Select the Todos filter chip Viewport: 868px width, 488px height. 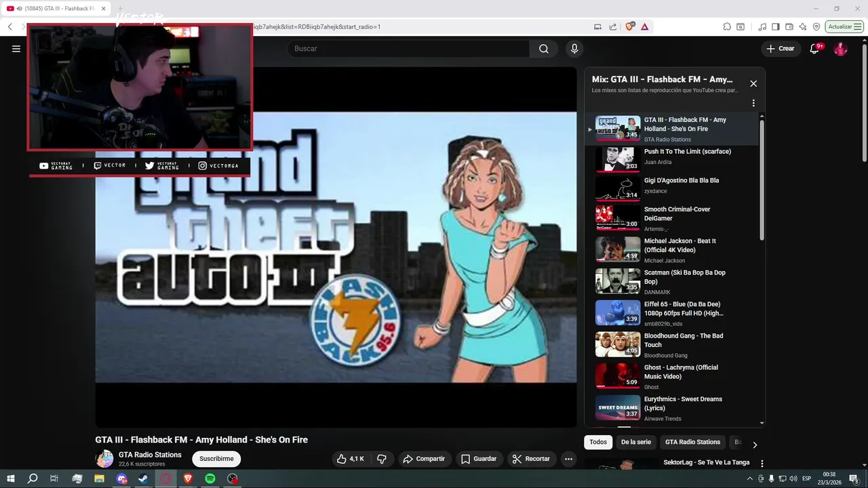(598, 442)
